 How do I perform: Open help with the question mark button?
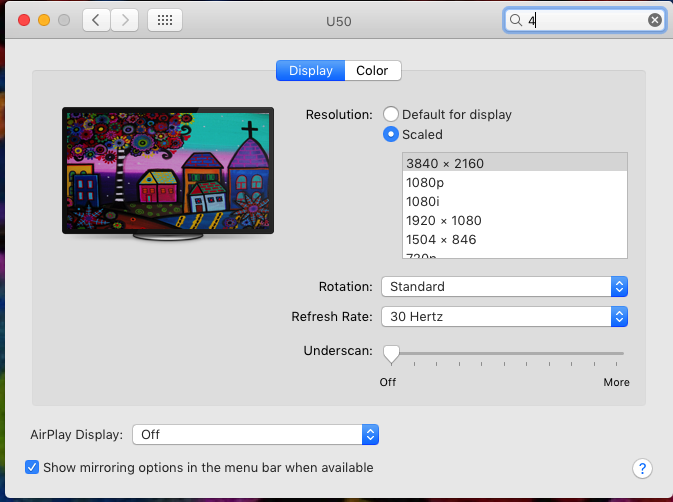[642, 469]
